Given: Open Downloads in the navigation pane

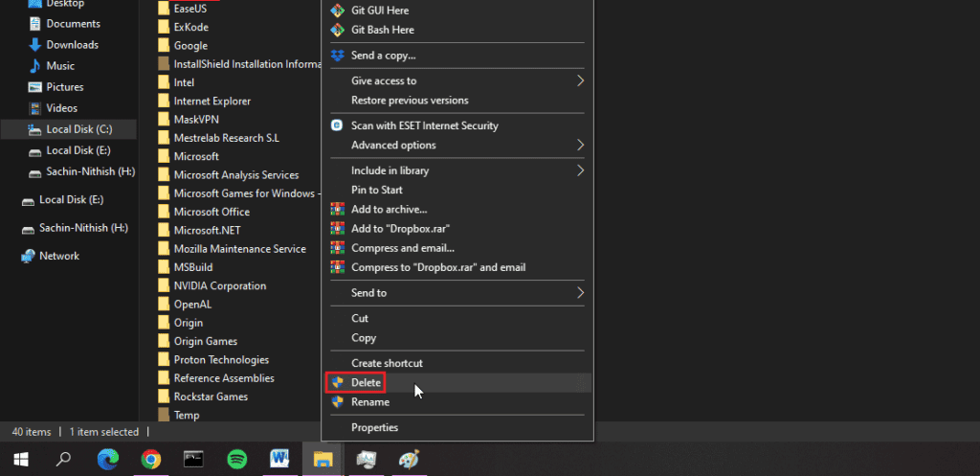Looking at the screenshot, I should click(x=72, y=45).
